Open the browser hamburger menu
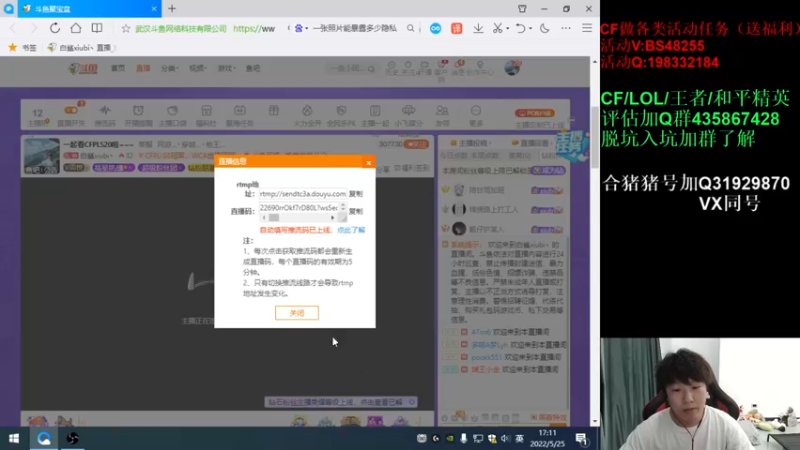 tap(587, 29)
